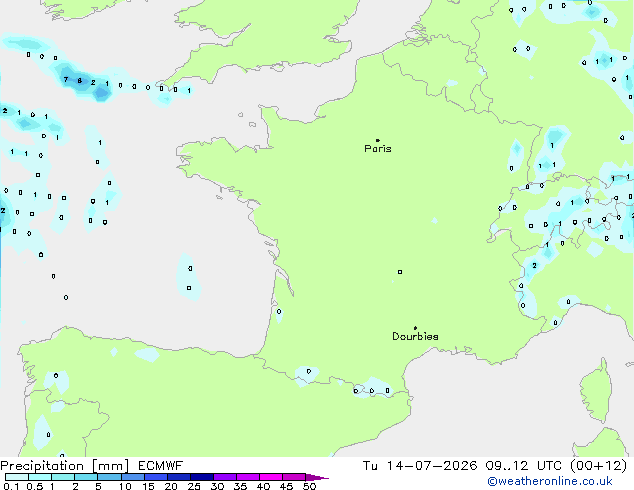634x490 pixels.
Task: Select the Dourbies location dot marker
Action: [415, 328]
